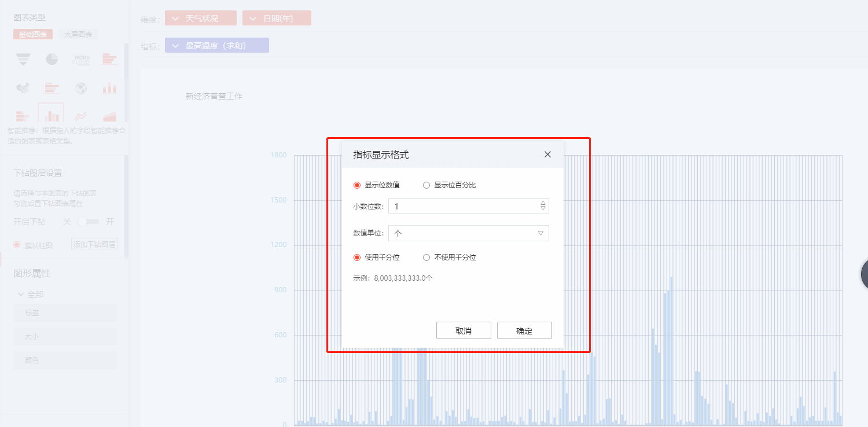
Task: Toggle the 开启下钻 switch
Action: pos(89,222)
